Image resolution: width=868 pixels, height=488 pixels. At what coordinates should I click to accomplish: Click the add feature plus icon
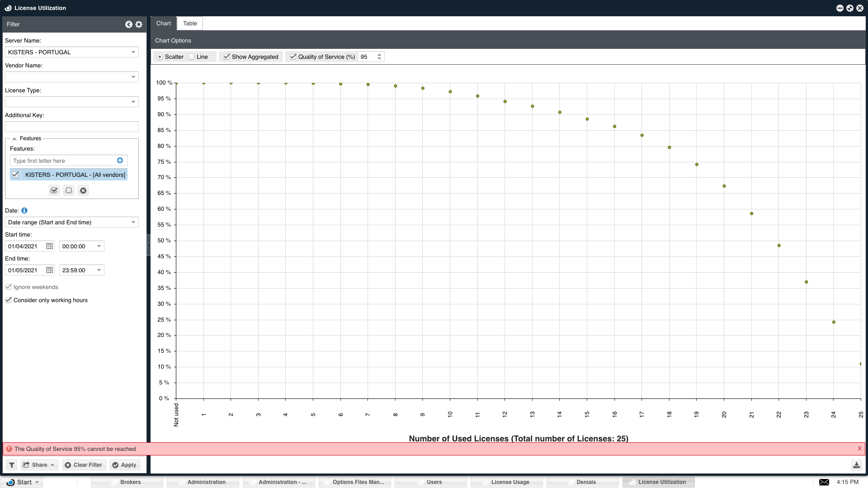pyautogui.click(x=120, y=161)
